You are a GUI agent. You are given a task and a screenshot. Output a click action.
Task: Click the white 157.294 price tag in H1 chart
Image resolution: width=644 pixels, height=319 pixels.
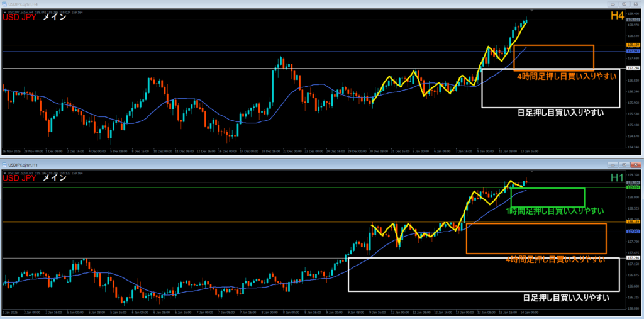pyautogui.click(x=633, y=258)
